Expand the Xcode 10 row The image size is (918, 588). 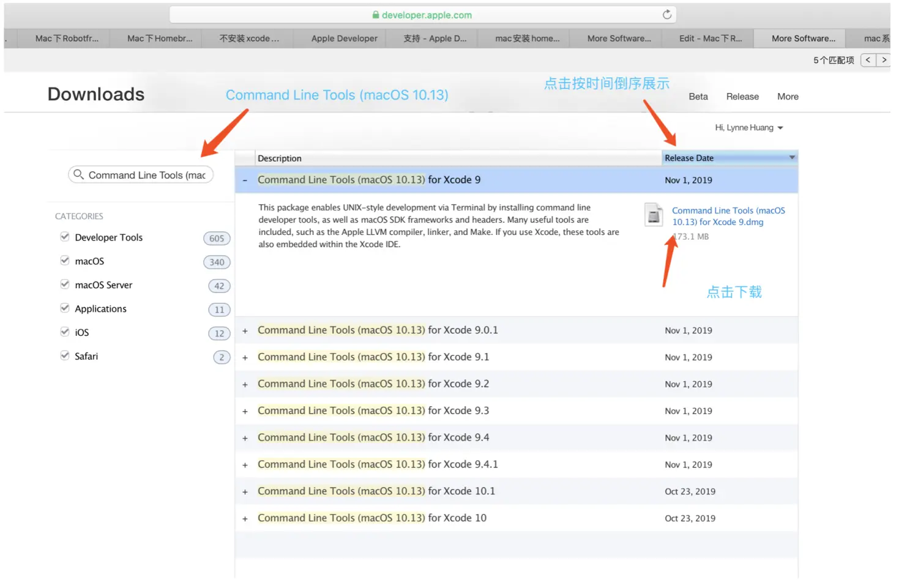click(245, 518)
